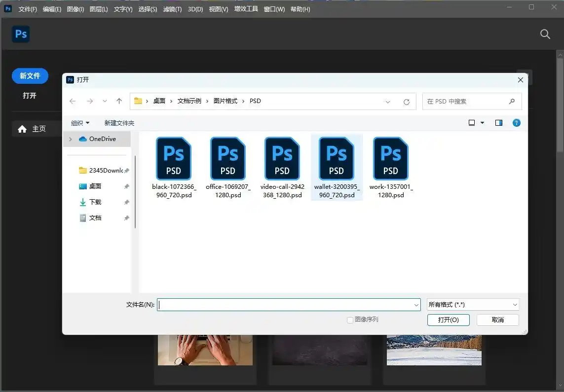Open the 滤镜(T) menu
Image resolution: width=564 pixels, height=392 pixels.
click(x=172, y=9)
